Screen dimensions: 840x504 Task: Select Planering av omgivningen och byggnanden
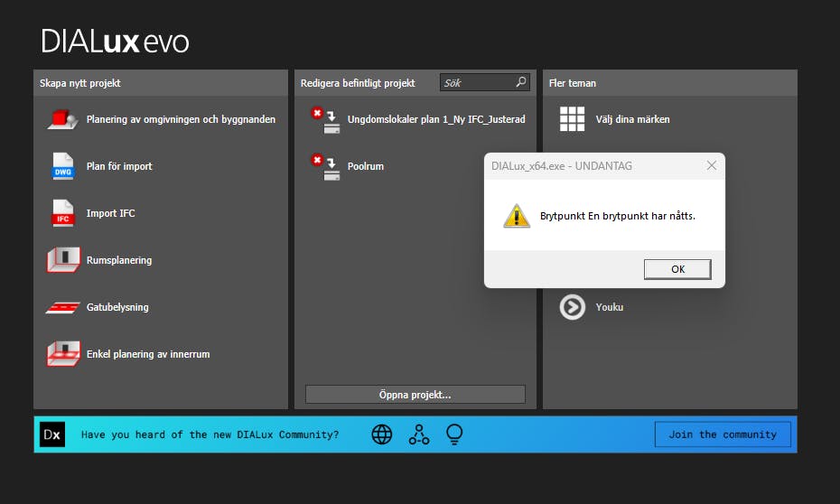point(181,119)
